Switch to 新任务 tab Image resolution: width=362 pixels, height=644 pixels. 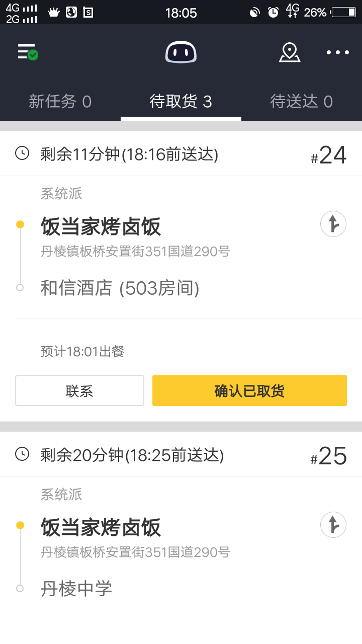pyautogui.click(x=60, y=102)
